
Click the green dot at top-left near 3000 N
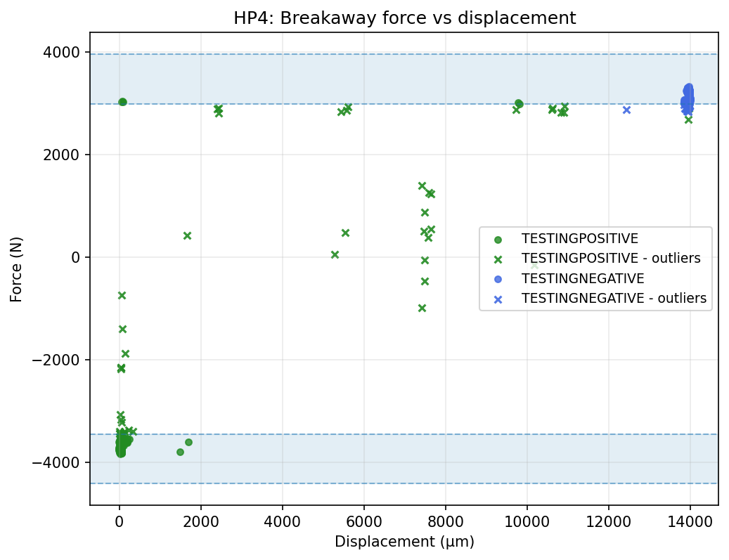click(x=122, y=102)
